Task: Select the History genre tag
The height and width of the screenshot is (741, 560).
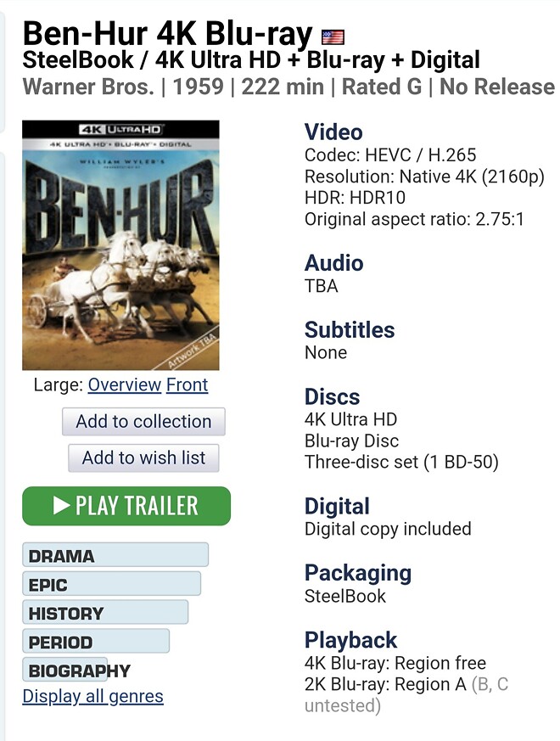Action: coord(105,613)
